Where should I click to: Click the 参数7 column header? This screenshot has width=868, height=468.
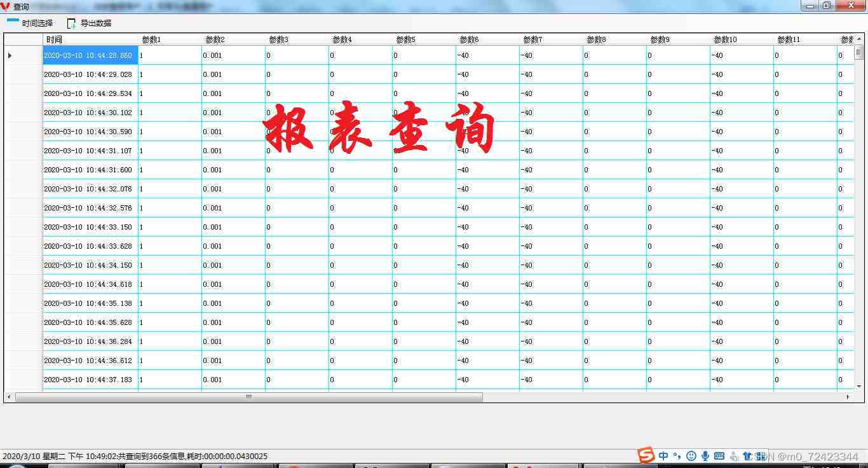coord(551,39)
